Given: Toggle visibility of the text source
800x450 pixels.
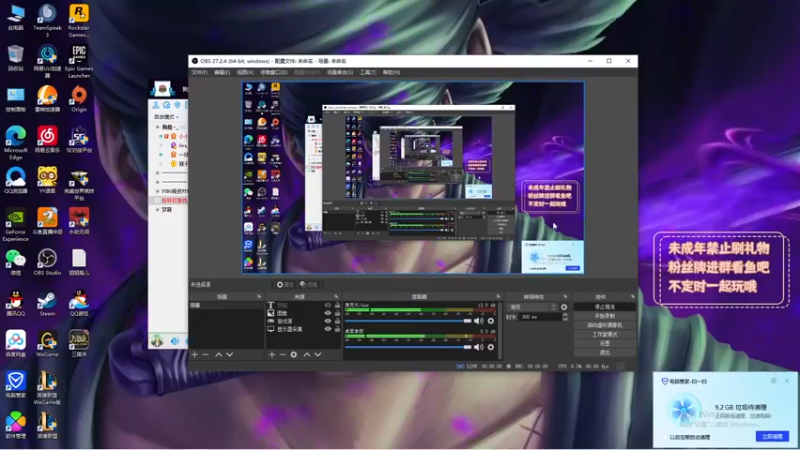Looking at the screenshot, I should click(328, 305).
